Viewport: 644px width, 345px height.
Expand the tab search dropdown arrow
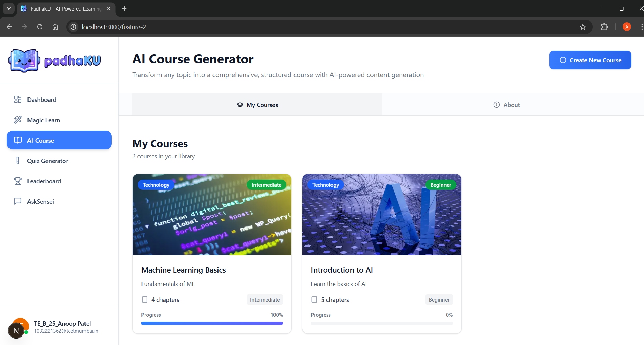[x=8, y=8]
